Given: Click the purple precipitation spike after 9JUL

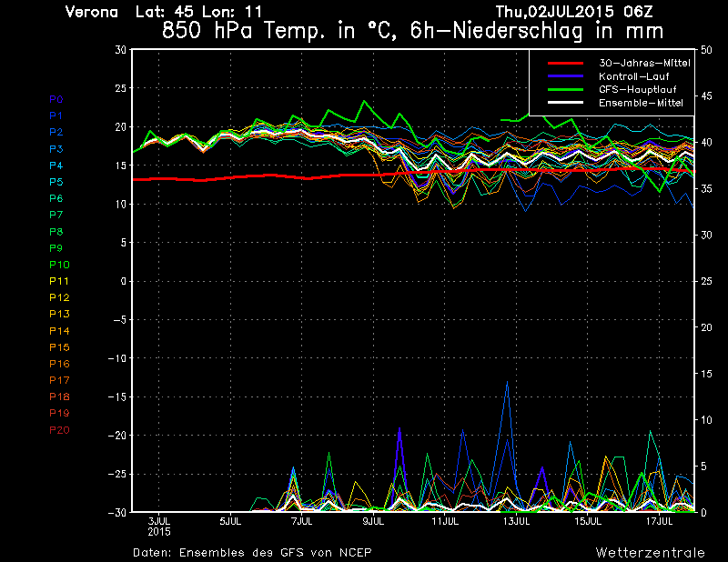Looking at the screenshot, I should click(x=399, y=428).
